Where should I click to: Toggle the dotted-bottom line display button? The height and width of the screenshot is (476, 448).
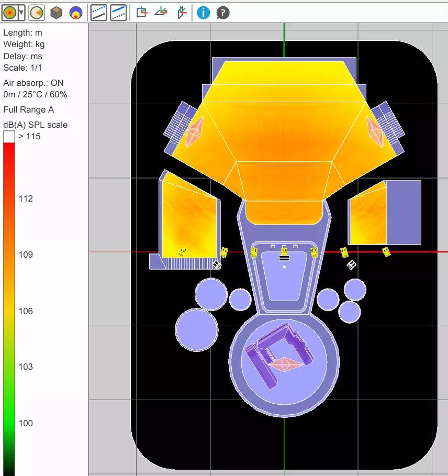coord(118,13)
